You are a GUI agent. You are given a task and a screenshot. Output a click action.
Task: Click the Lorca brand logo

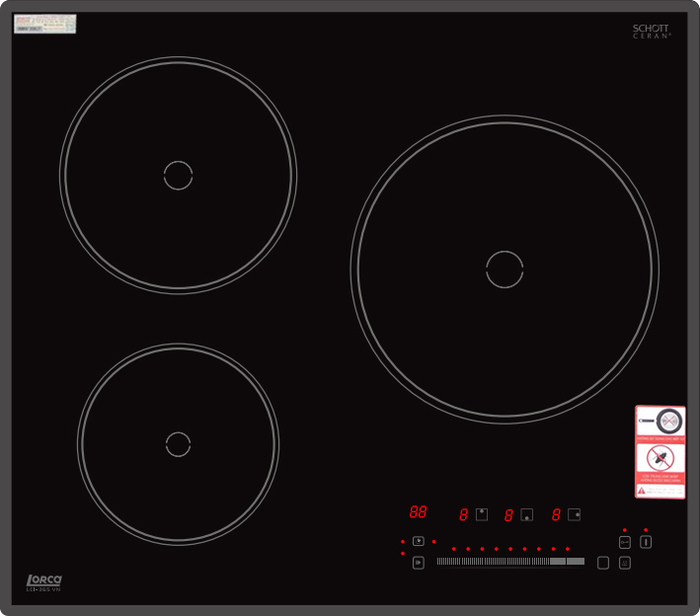[x=44, y=580]
